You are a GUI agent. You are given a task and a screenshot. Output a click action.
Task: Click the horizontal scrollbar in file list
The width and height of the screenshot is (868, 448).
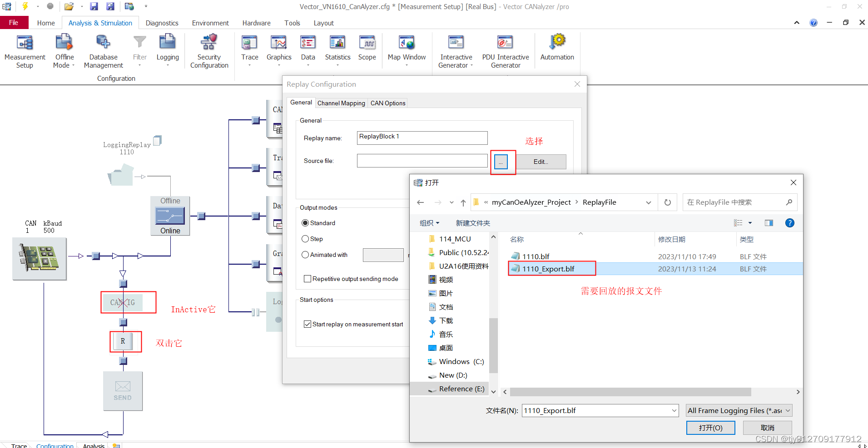pos(630,392)
